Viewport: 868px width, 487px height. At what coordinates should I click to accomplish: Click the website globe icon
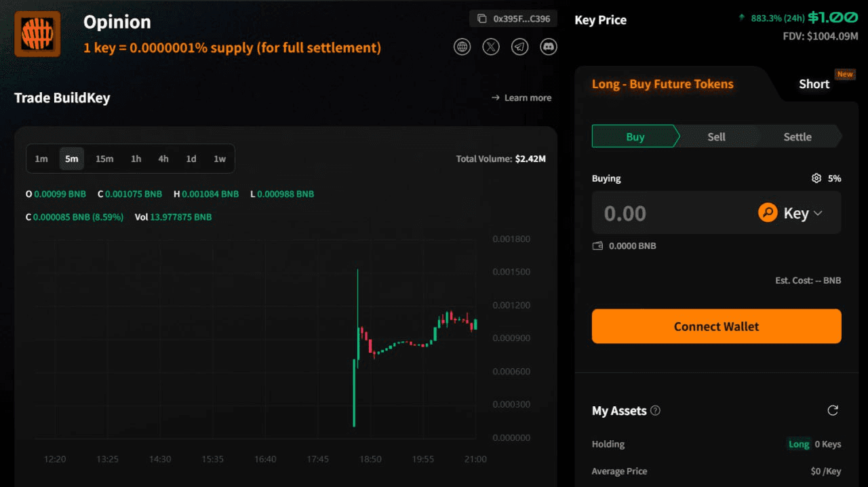point(462,47)
